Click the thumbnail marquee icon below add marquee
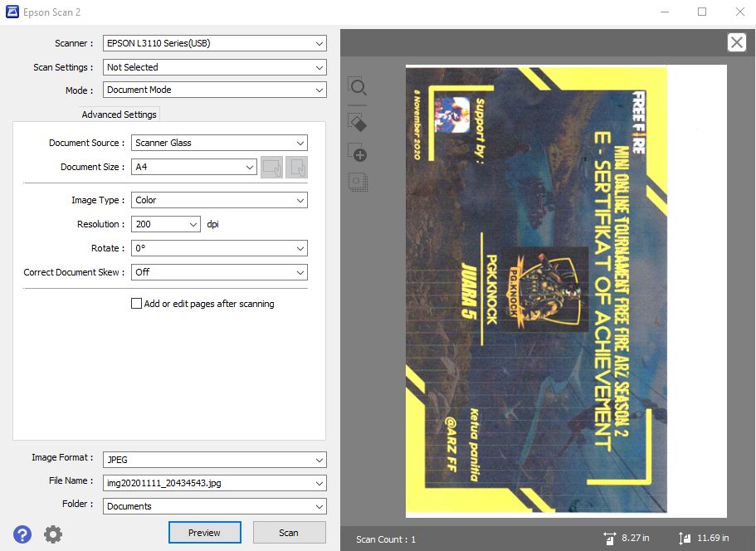This screenshot has width=756, height=551. tap(358, 182)
